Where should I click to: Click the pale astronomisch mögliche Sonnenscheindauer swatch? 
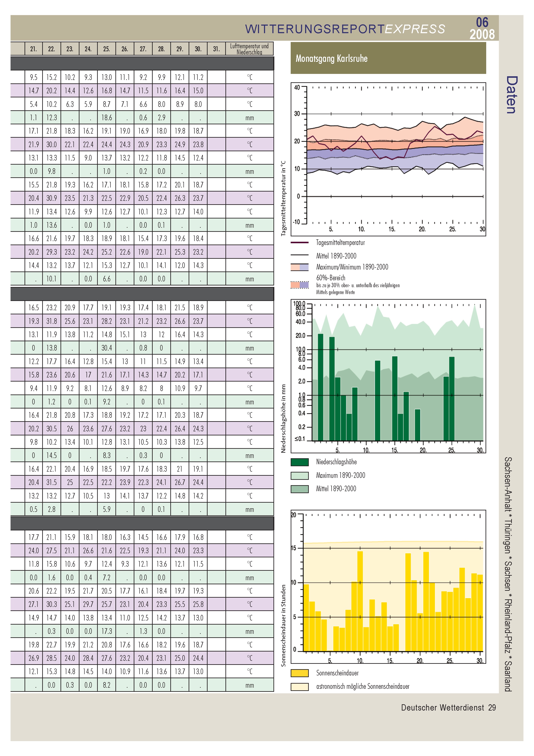tap(300, 687)
